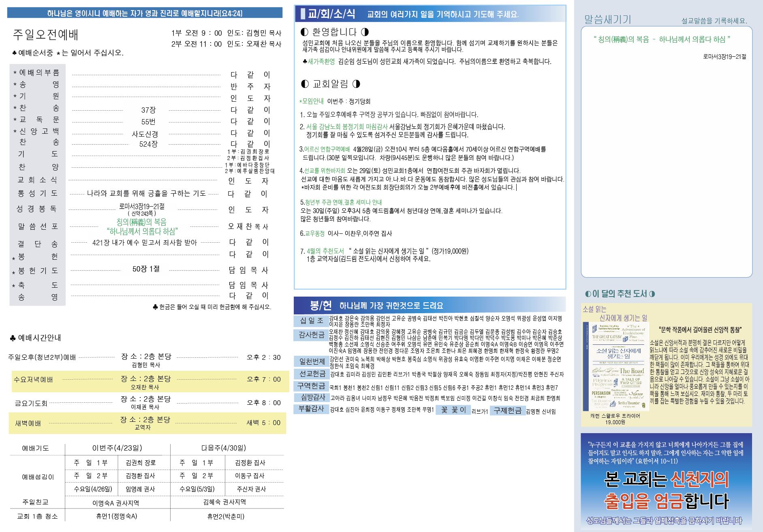
Task: Click the heading '이 달의 추천 도서'
Action: [x=620, y=294]
